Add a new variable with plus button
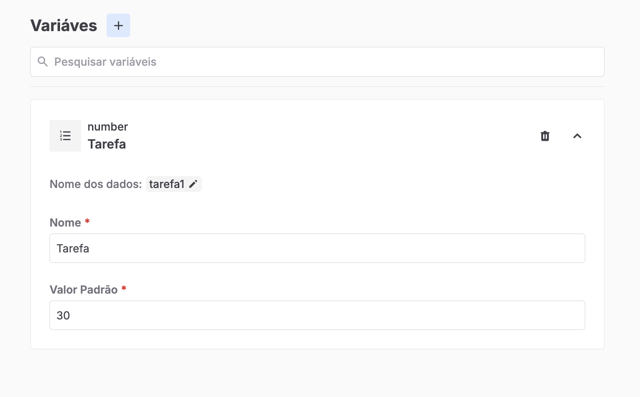The height and width of the screenshot is (397, 640). click(118, 25)
